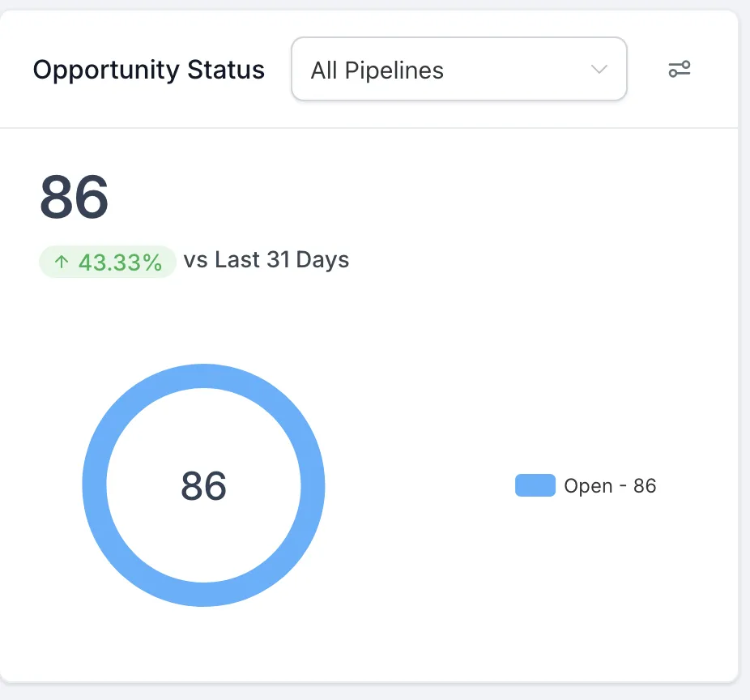Click the blue Open legend marker icon
The width and height of the screenshot is (750, 700).
point(535,485)
